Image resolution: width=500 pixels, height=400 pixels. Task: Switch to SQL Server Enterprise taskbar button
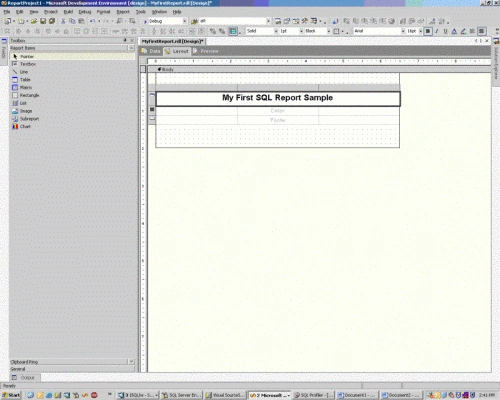point(181,395)
